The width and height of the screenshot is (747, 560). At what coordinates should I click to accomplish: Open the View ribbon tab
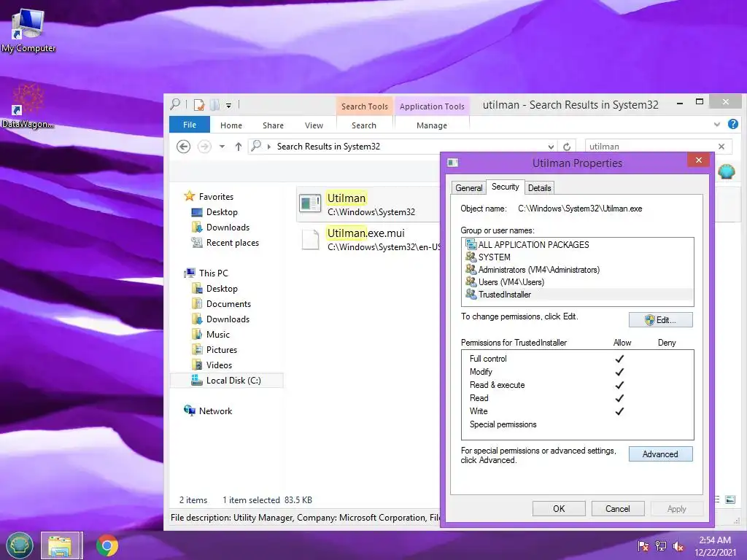click(314, 125)
